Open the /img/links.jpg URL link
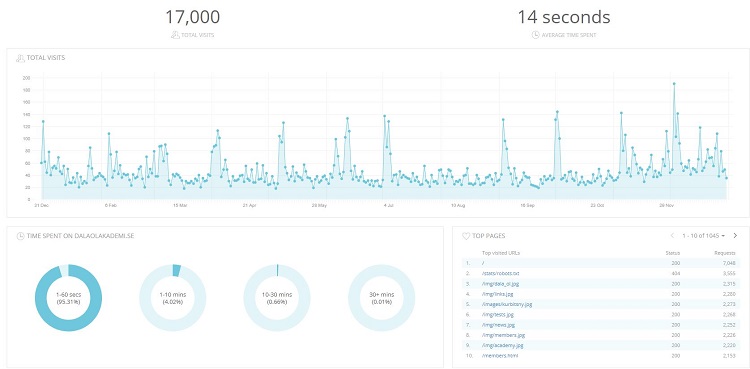750x369 pixels. click(497, 294)
